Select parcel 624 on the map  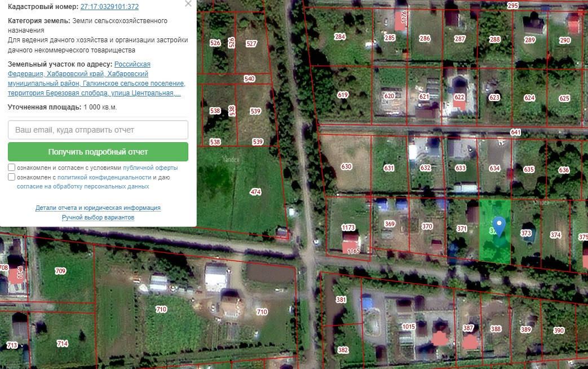point(529,98)
